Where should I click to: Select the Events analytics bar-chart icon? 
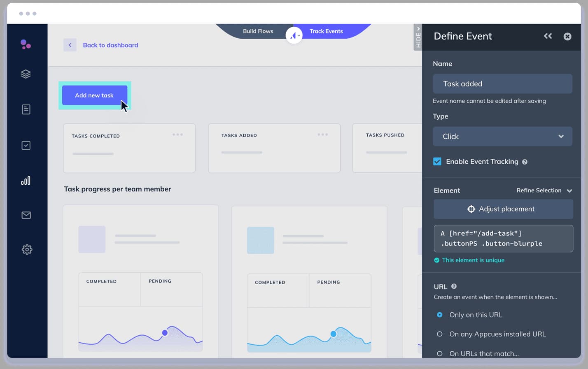pos(26,180)
